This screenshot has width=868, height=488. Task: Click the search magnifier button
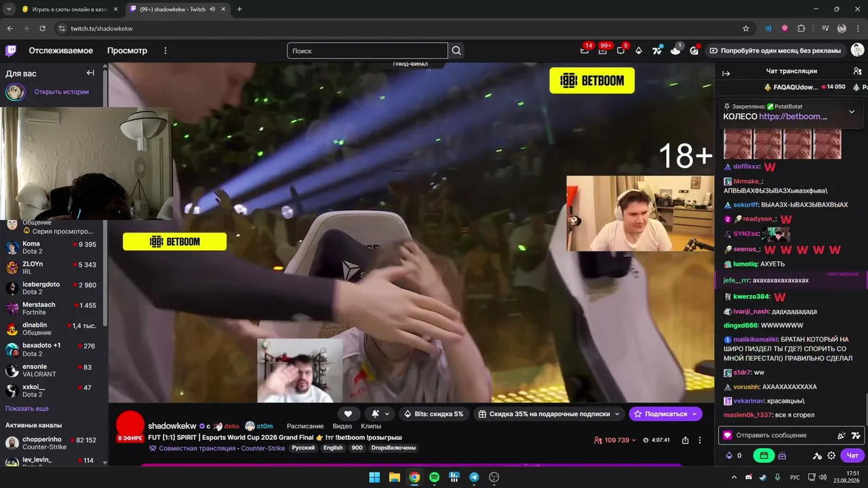click(456, 51)
